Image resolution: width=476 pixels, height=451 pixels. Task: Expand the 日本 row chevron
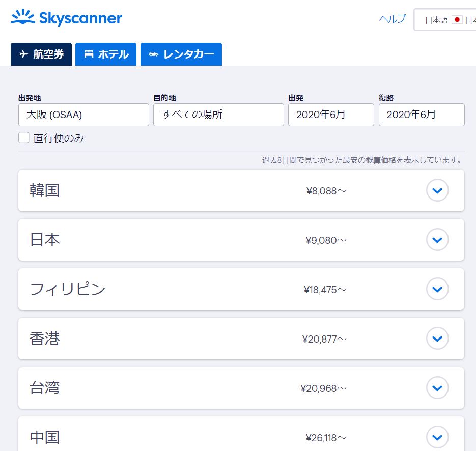click(x=437, y=240)
